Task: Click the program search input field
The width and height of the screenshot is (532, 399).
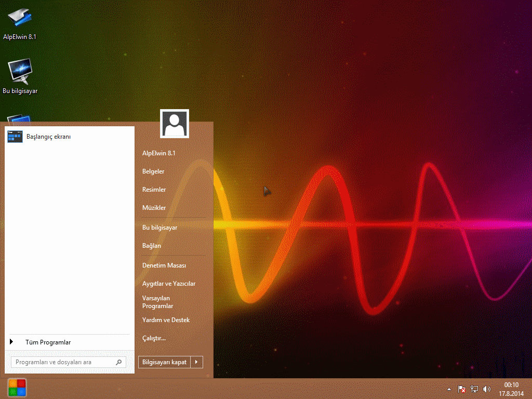Action: coord(62,362)
